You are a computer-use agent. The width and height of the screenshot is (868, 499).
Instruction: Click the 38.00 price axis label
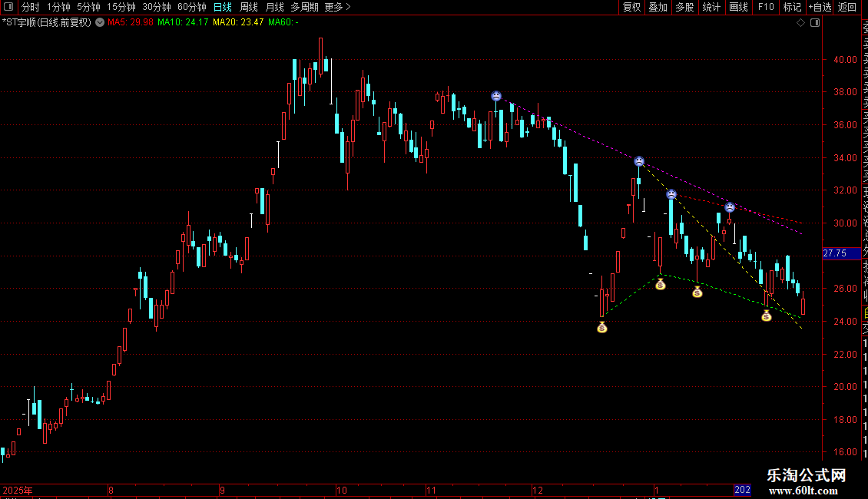point(845,92)
